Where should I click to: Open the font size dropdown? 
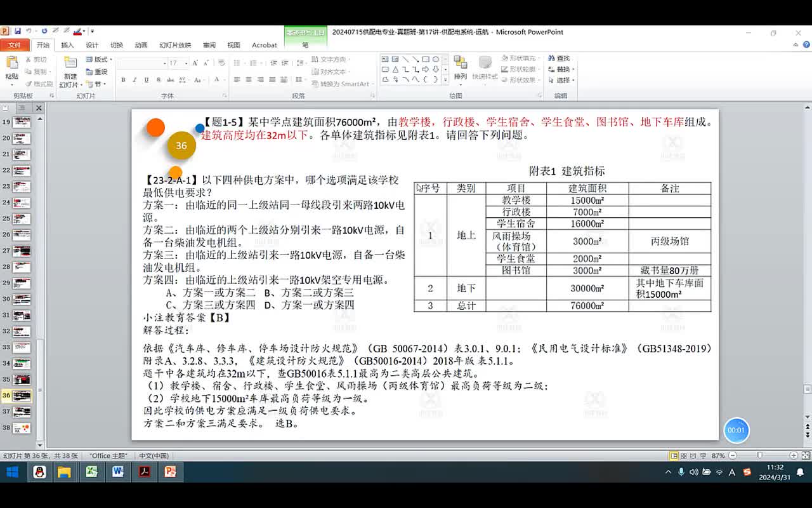tap(186, 63)
